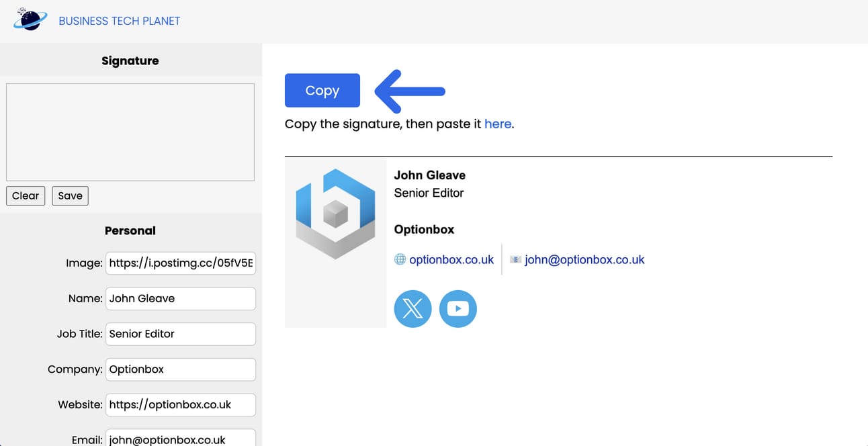Image resolution: width=868 pixels, height=446 pixels.
Task: Follow the 'here' paste link
Action: [x=498, y=124]
